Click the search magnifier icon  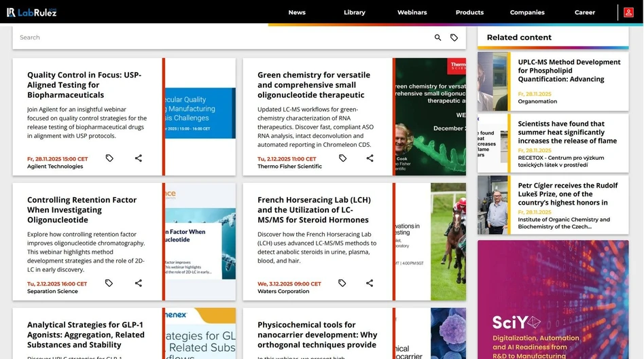(x=437, y=37)
